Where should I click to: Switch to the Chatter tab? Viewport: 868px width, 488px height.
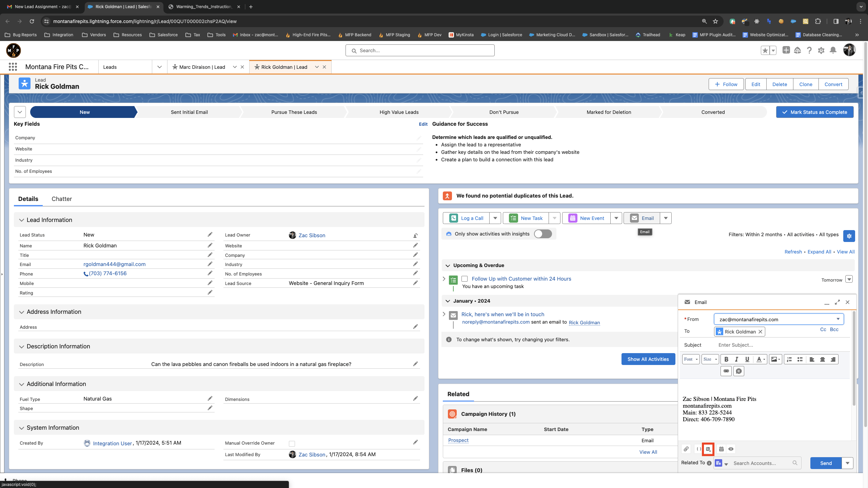pos(62,199)
